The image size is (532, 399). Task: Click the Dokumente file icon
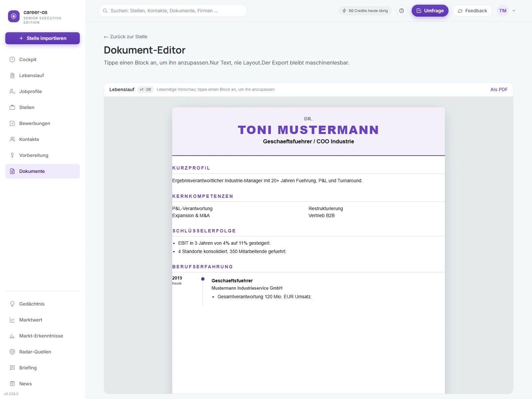coord(12,171)
